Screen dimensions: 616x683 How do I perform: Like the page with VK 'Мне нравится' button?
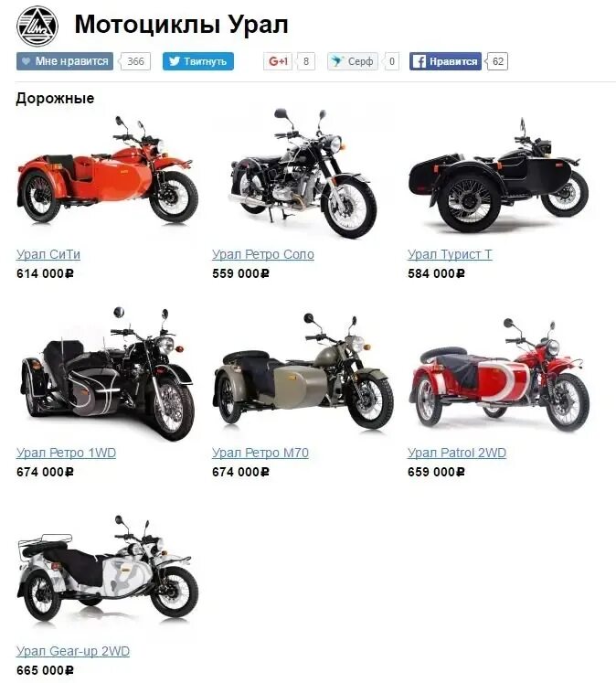coord(64,61)
